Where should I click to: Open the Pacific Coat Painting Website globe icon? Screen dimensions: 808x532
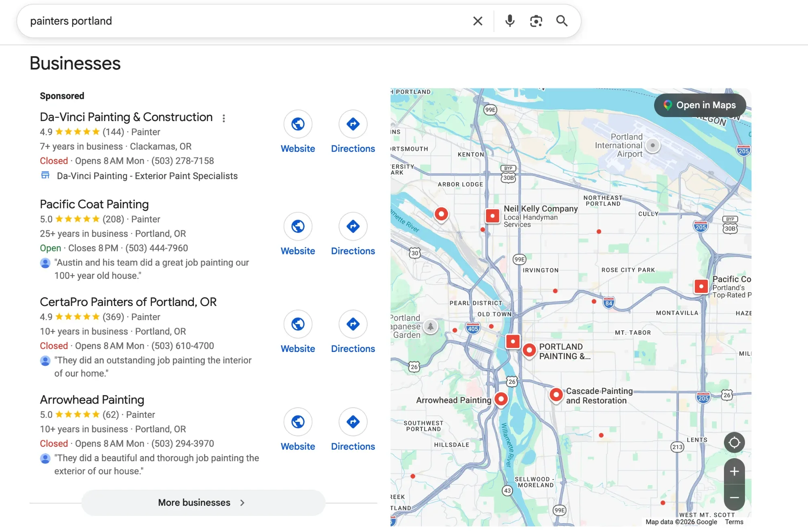[298, 226]
